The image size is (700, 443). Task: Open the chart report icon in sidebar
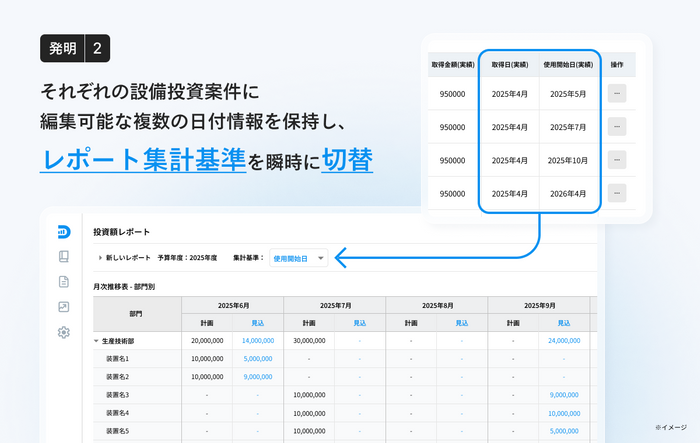pyautogui.click(x=63, y=307)
